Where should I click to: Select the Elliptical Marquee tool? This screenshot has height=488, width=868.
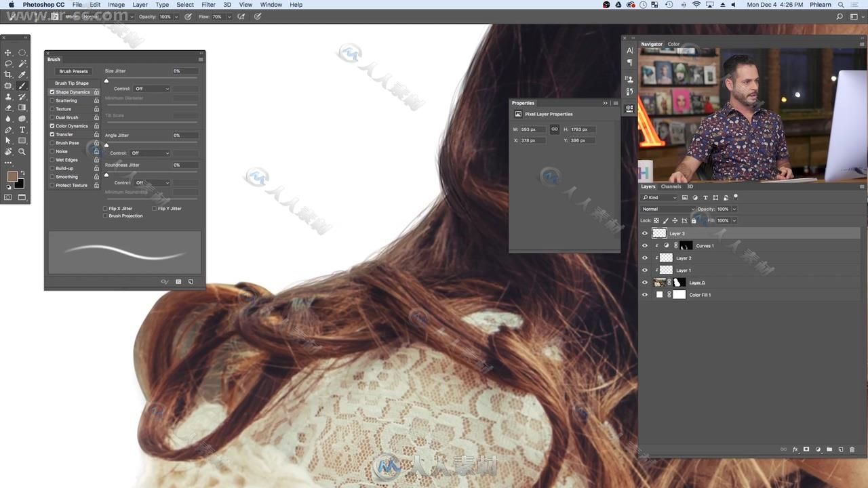pyautogui.click(x=22, y=53)
